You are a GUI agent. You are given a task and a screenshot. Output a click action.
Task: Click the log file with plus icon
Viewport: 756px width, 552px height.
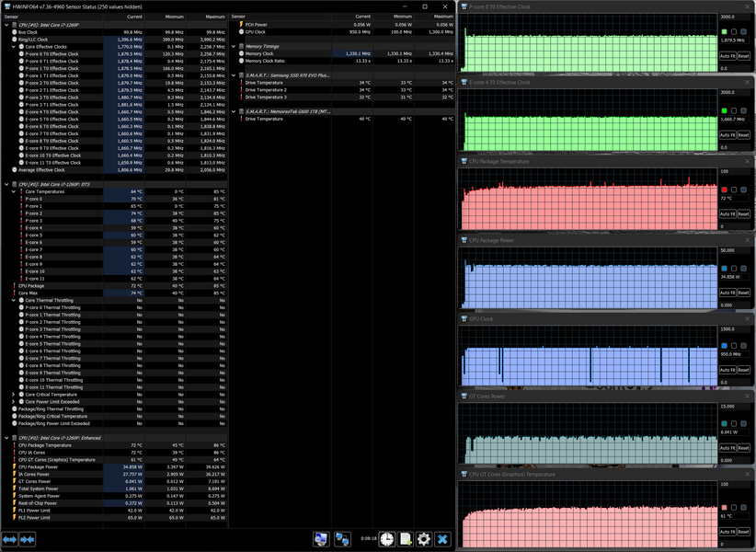(x=406, y=538)
